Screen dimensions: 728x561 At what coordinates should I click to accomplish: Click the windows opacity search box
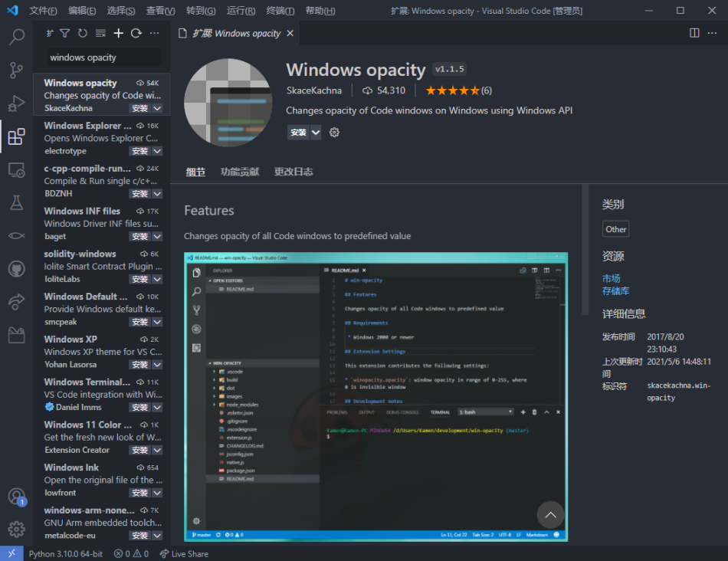[x=104, y=57]
